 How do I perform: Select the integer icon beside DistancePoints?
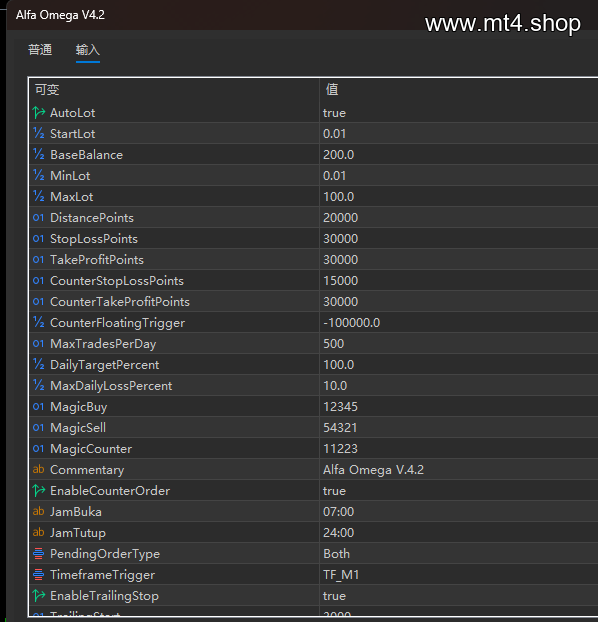tap(38, 217)
